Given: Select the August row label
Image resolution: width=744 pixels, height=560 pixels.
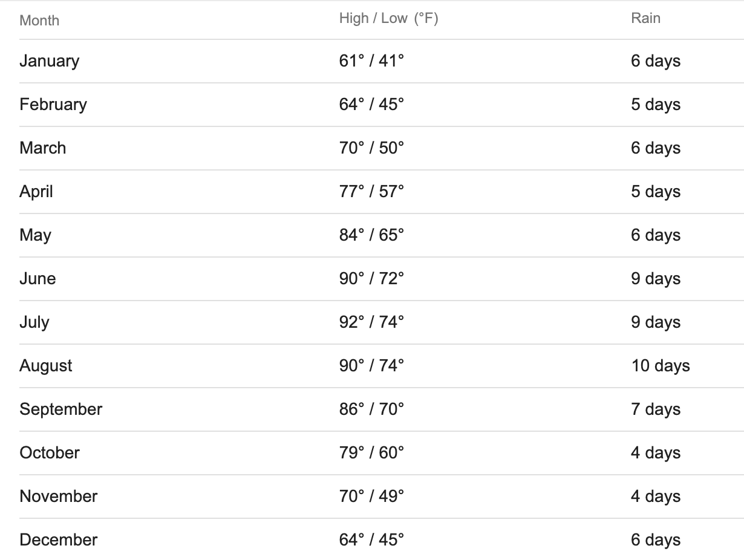Looking at the screenshot, I should click(x=46, y=366).
